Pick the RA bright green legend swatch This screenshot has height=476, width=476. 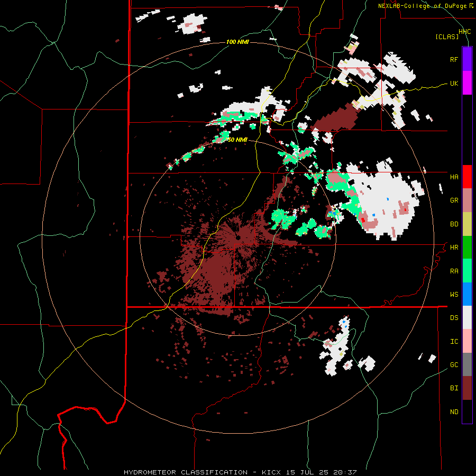pyautogui.click(x=467, y=271)
